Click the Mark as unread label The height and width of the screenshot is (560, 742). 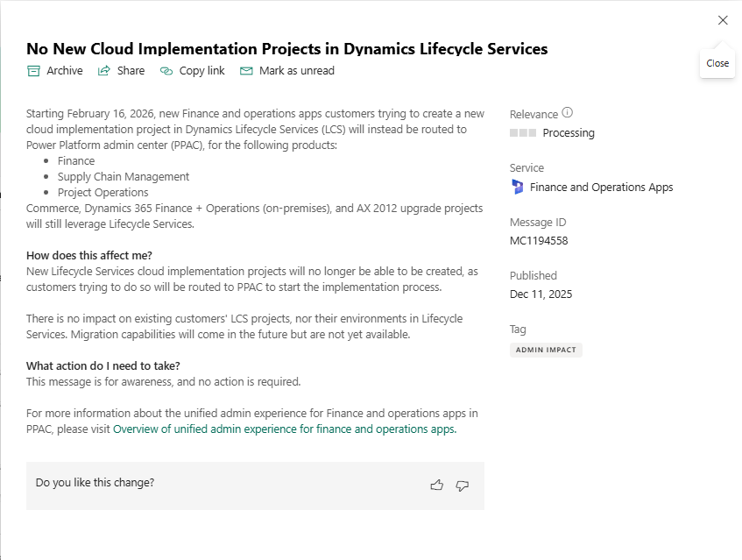(x=297, y=70)
